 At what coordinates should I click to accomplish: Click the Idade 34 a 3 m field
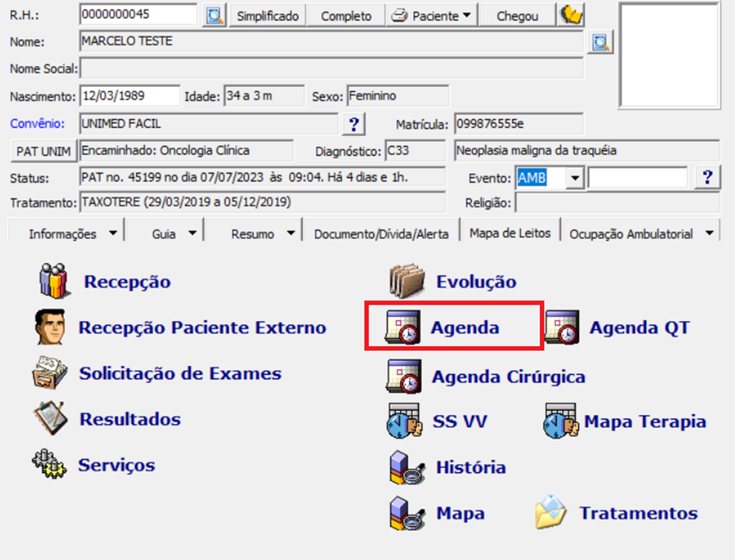pos(265,95)
